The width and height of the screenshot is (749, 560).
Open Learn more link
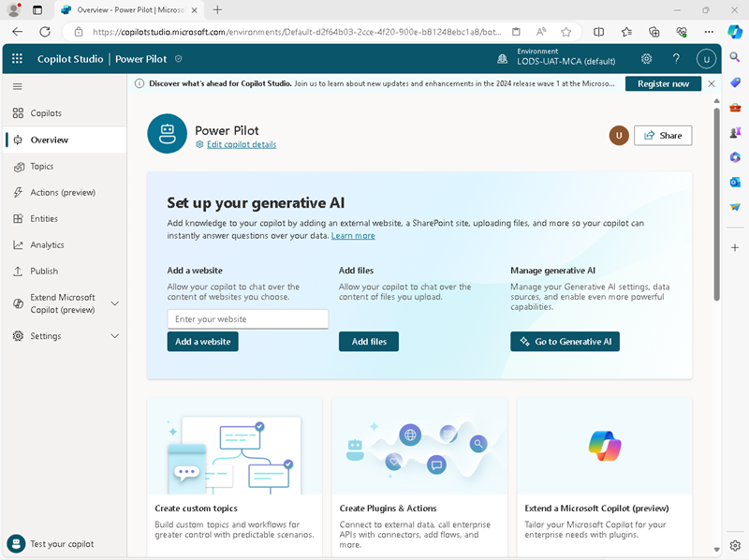[353, 236]
